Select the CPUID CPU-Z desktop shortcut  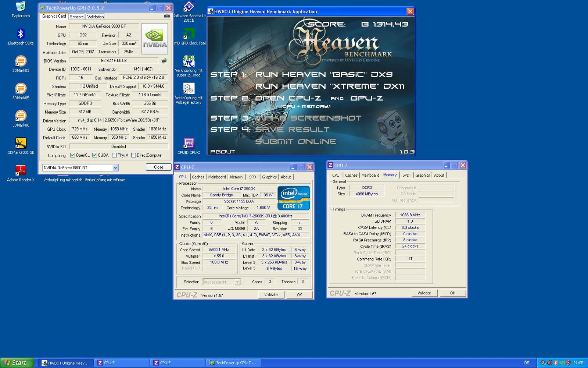click(189, 143)
